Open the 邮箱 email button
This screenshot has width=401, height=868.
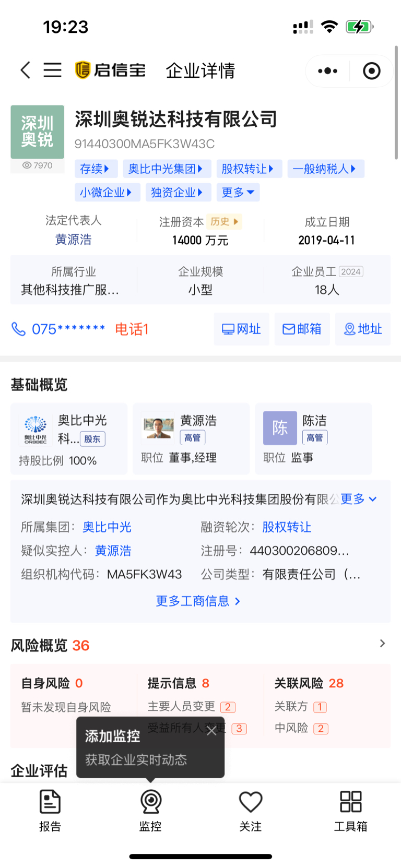302,329
